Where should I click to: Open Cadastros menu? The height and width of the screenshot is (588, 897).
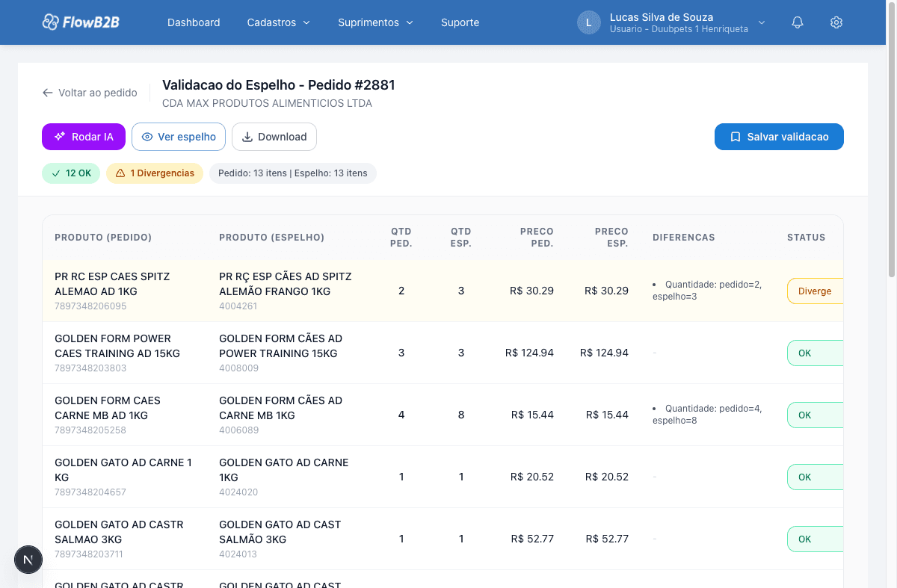278,22
